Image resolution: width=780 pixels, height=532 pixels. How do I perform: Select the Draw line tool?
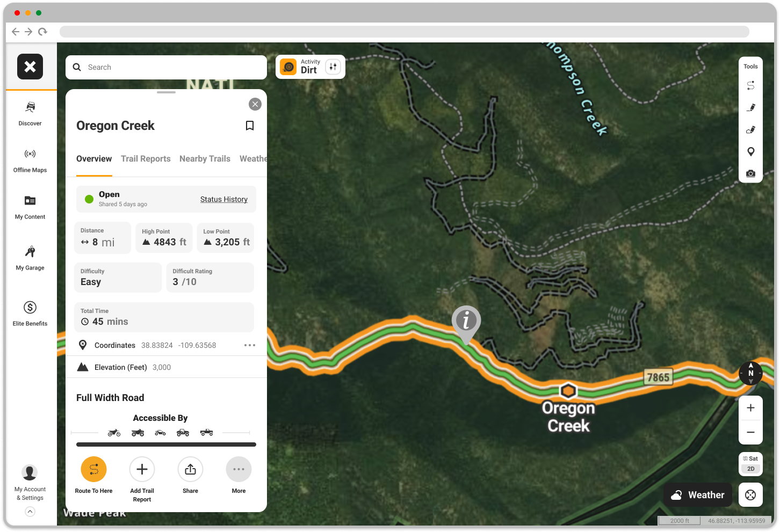click(751, 107)
